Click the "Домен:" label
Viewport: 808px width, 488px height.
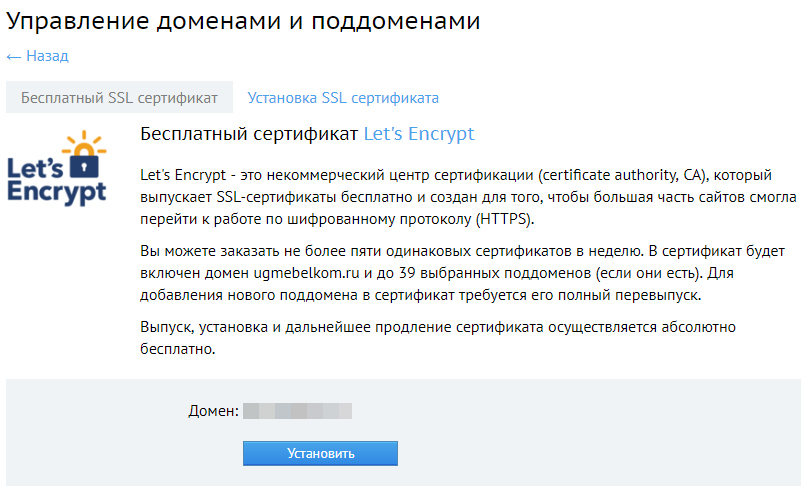(x=213, y=411)
